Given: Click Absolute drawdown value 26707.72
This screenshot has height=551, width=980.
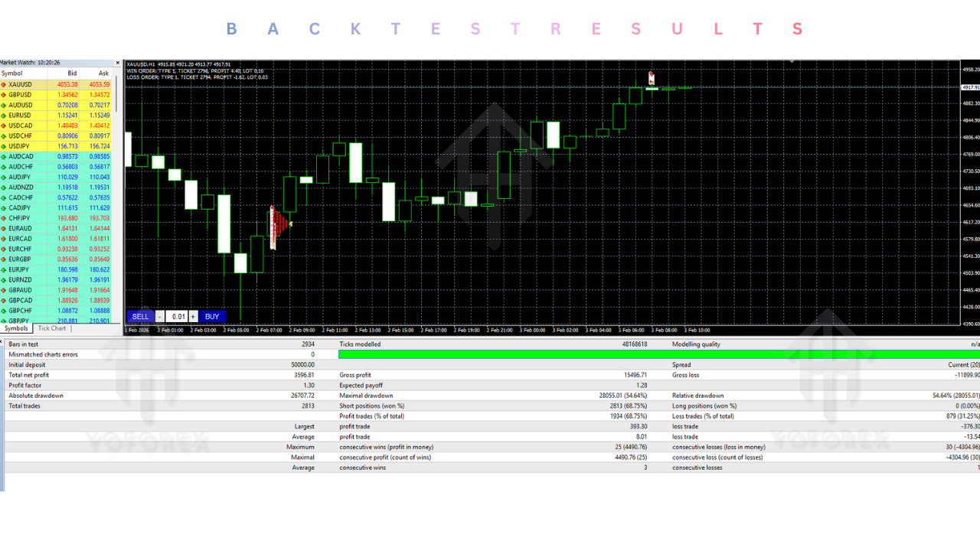Looking at the screenshot, I should point(302,396).
